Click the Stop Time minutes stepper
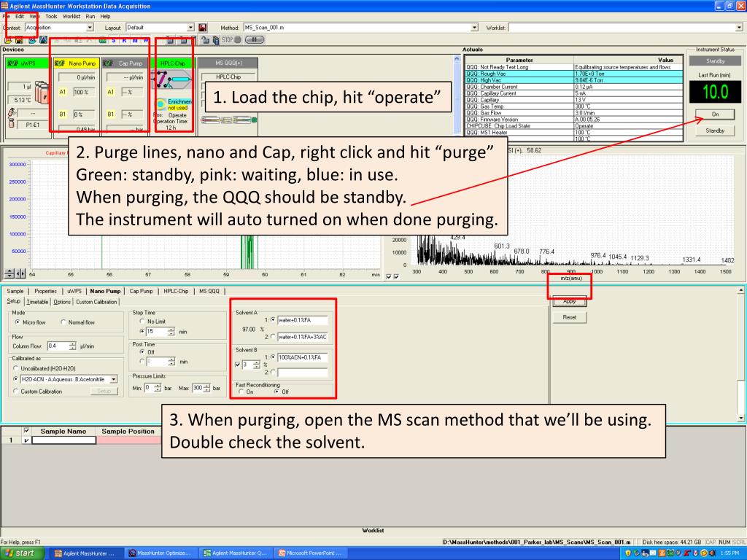747x560 pixels. tap(171, 332)
